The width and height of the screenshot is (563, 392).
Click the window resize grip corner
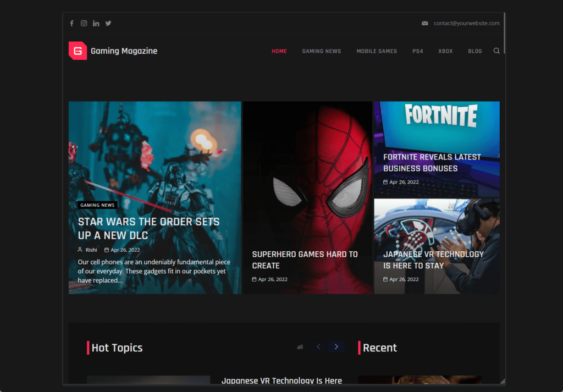point(503,382)
